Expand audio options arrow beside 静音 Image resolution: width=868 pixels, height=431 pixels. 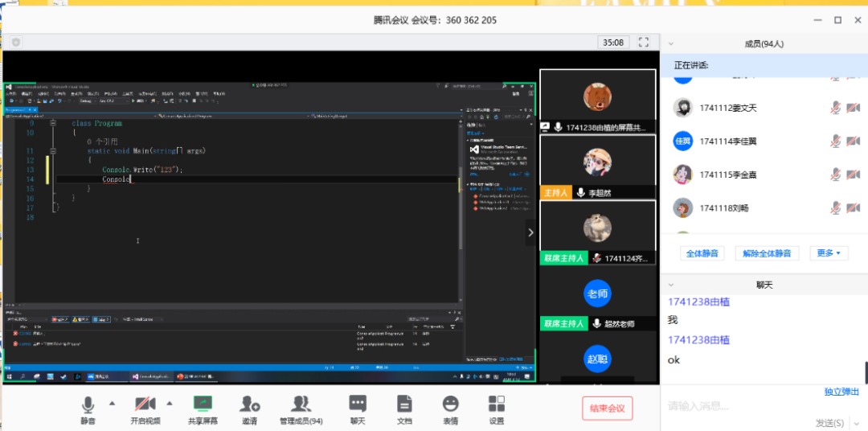click(x=112, y=403)
